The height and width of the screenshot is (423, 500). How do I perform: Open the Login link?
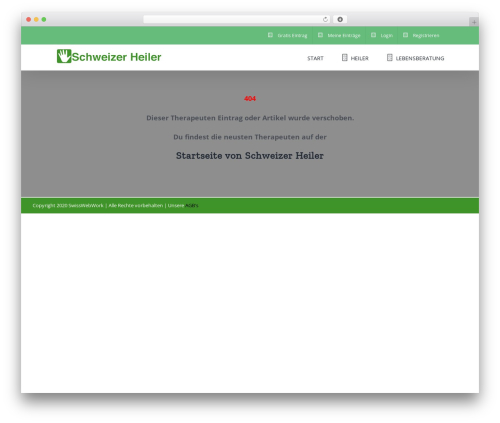(387, 35)
